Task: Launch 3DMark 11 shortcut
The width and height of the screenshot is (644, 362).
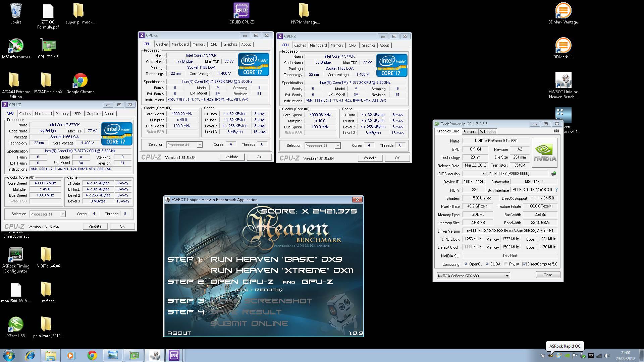Action: pyautogui.click(x=563, y=48)
